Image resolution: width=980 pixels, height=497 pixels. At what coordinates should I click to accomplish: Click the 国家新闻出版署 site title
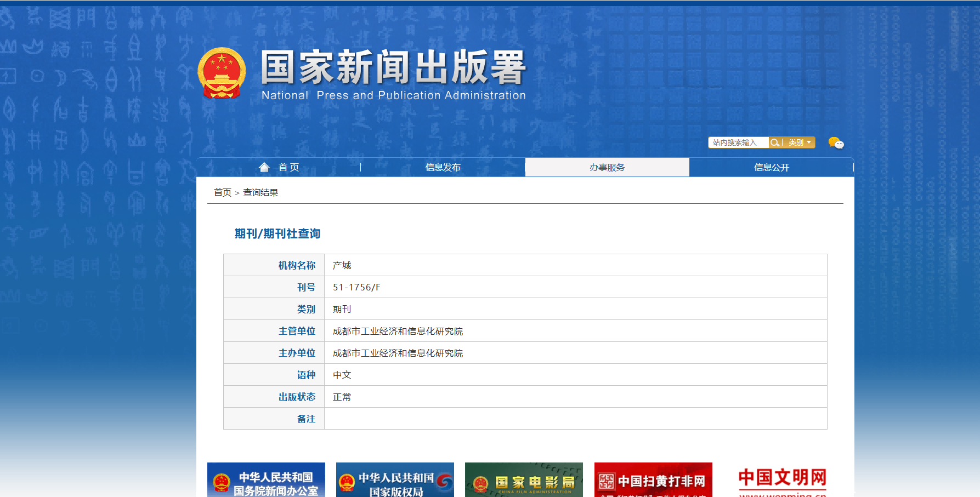pyautogui.click(x=394, y=67)
